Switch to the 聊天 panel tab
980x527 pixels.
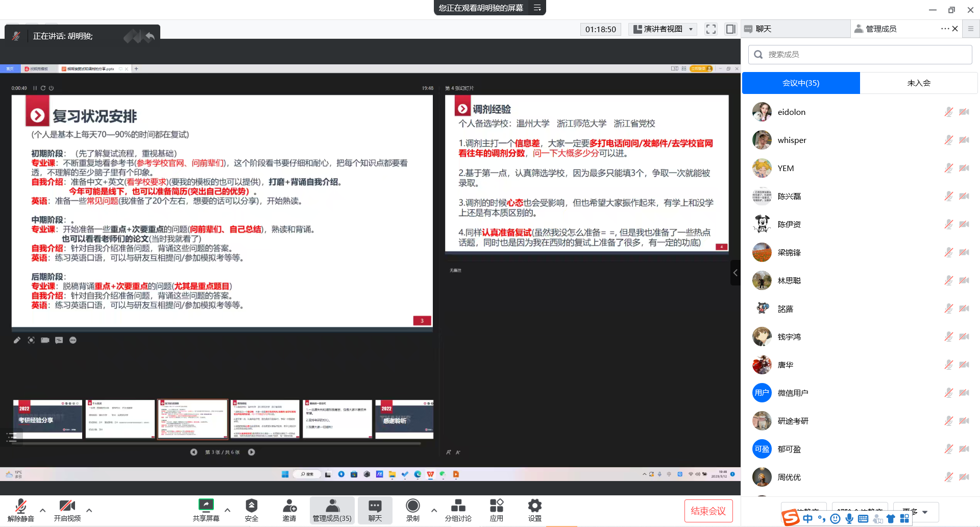click(763, 29)
